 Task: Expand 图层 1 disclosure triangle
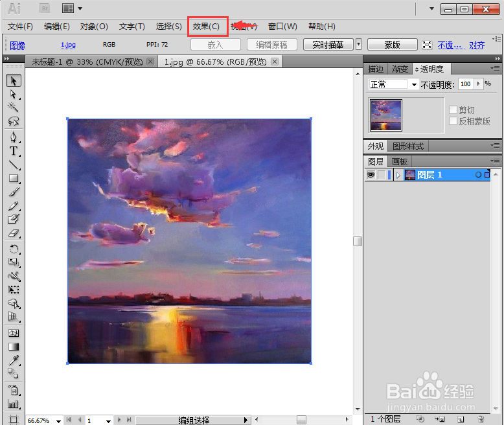[398, 175]
